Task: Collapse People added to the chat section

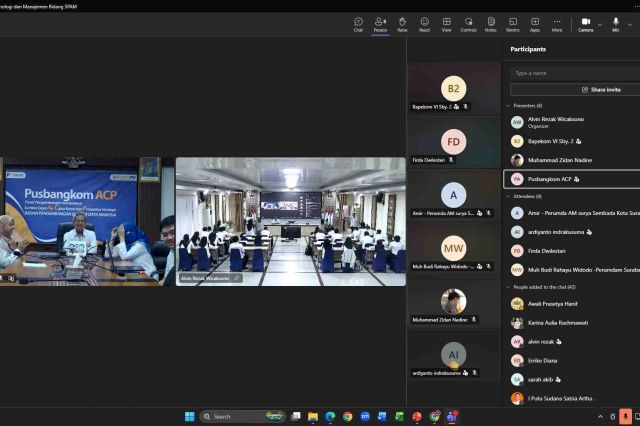Action: tap(508, 287)
